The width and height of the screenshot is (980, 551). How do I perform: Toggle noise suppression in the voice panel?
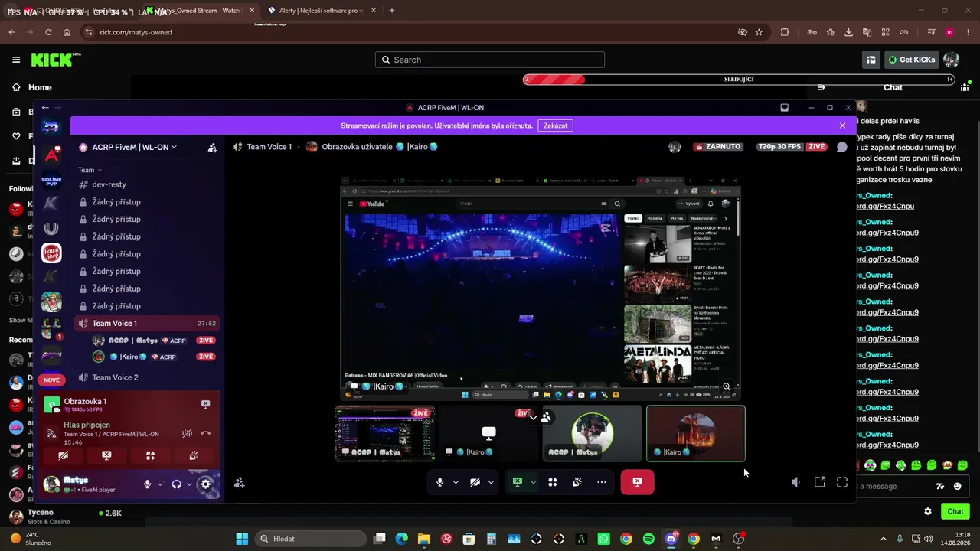[188, 433]
